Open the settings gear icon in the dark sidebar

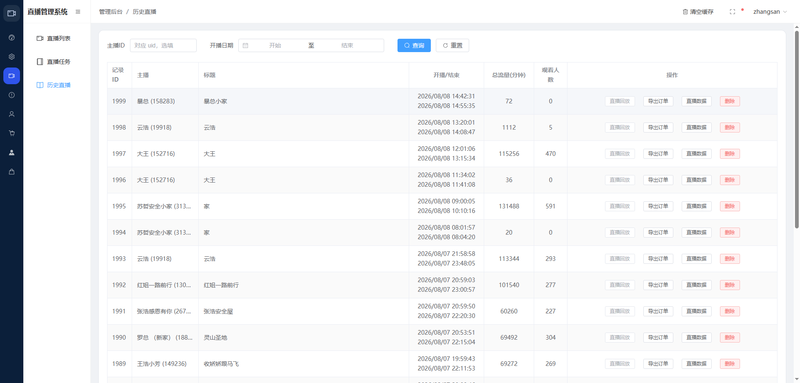click(x=12, y=57)
